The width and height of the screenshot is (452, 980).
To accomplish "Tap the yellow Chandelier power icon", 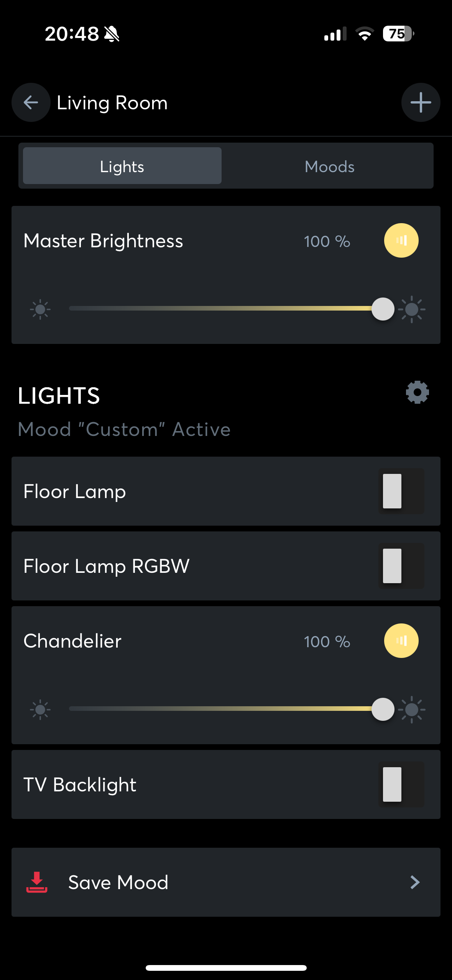I will coord(401,641).
